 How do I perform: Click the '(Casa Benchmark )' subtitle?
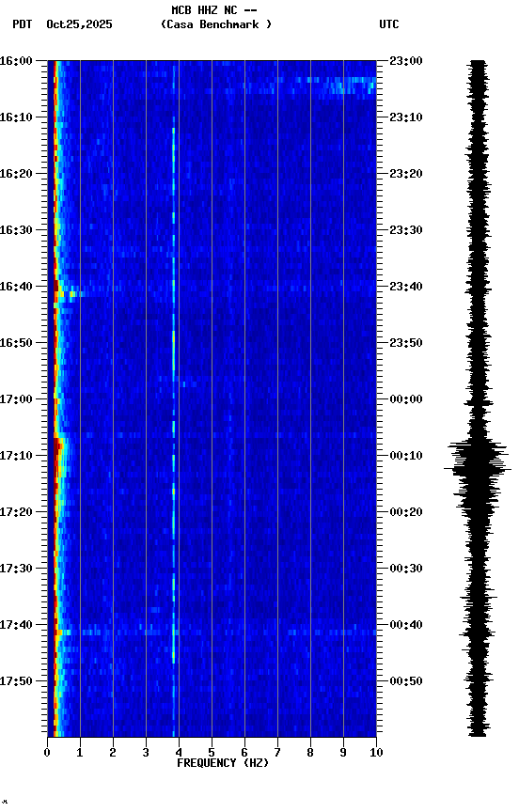[x=216, y=23]
